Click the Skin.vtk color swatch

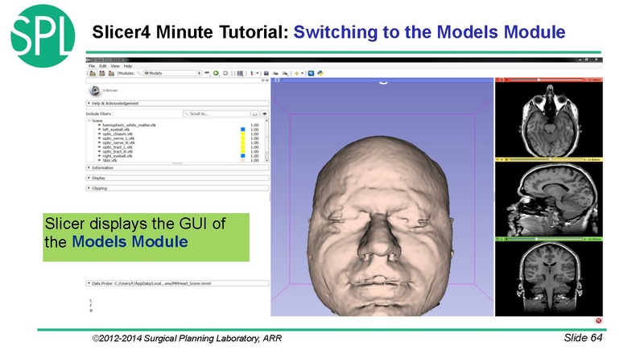(243, 160)
